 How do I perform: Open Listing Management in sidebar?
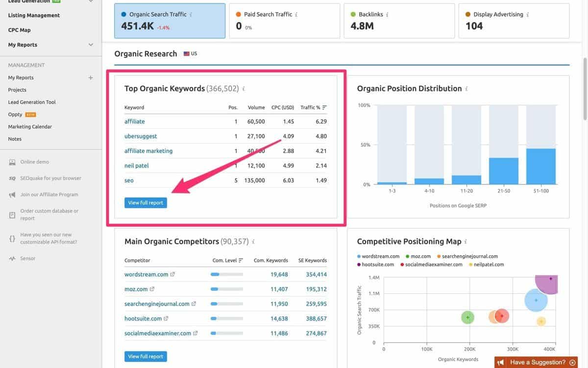pos(34,15)
